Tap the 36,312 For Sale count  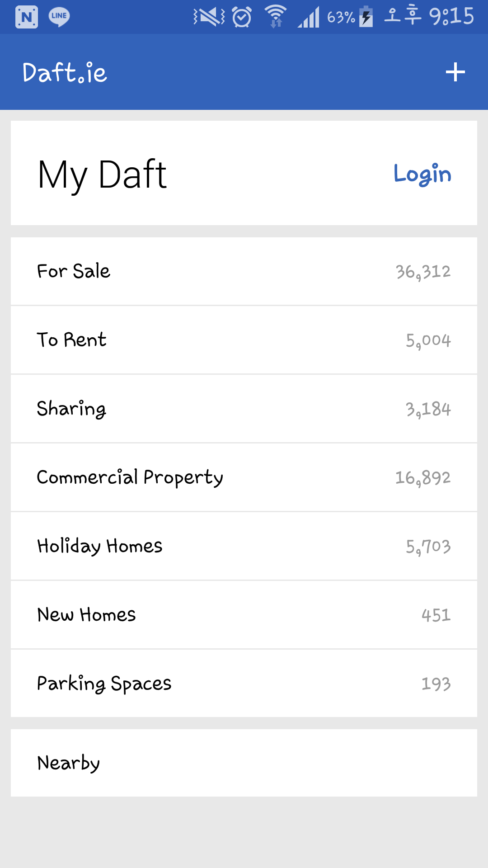point(423,272)
